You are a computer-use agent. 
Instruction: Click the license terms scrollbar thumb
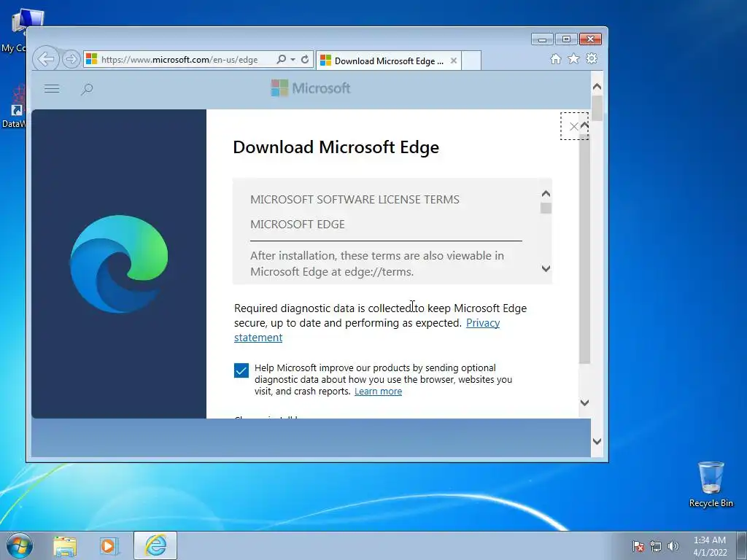tap(546, 208)
